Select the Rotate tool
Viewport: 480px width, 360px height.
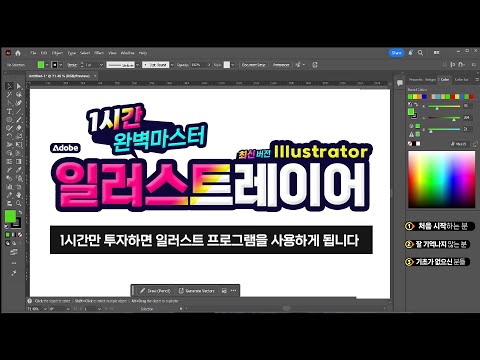pyautogui.click(x=9, y=136)
